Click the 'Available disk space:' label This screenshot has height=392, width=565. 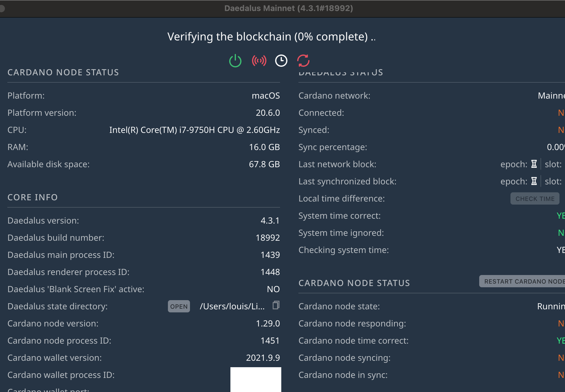coord(49,164)
